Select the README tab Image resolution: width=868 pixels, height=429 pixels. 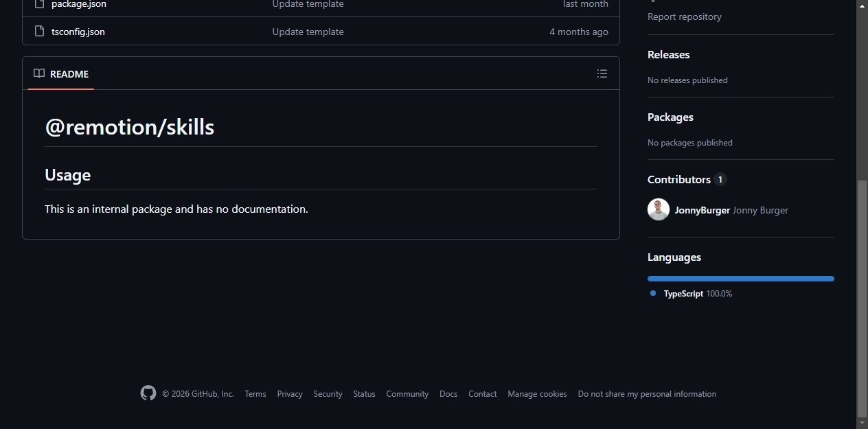click(x=61, y=74)
